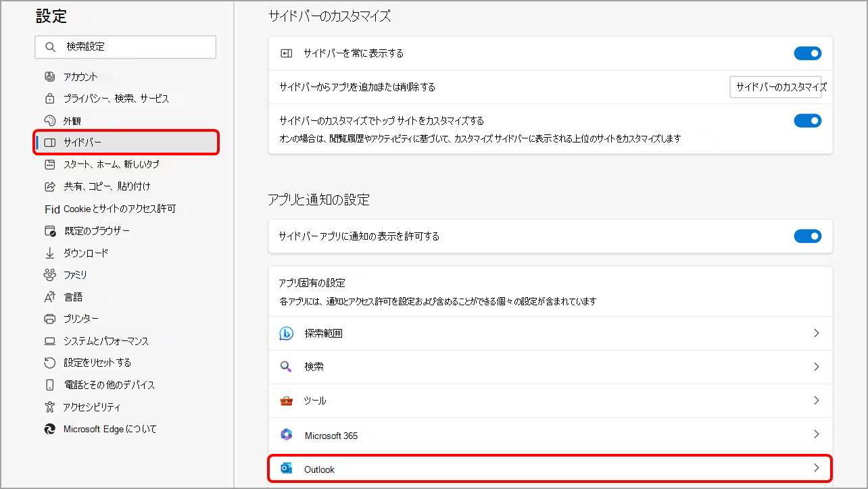This screenshot has height=489, width=868.
Task: Click the download arrow icon beside ダウンロード
Action: 49,253
